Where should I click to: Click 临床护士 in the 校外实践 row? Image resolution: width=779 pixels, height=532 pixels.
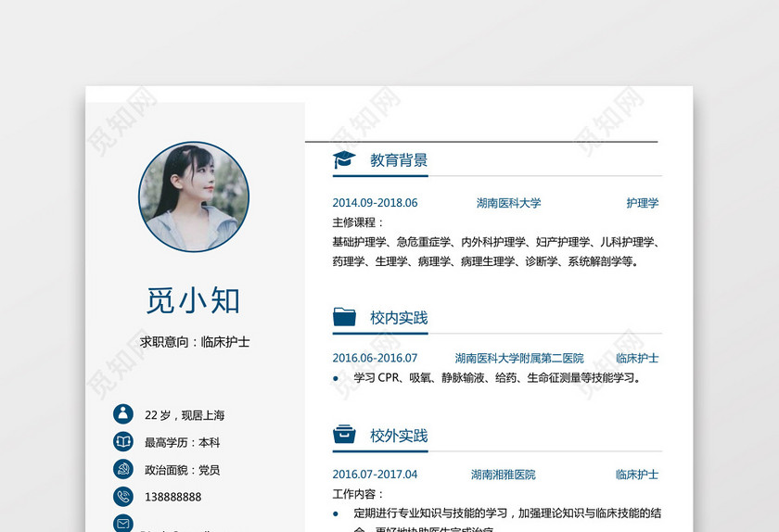[637, 475]
